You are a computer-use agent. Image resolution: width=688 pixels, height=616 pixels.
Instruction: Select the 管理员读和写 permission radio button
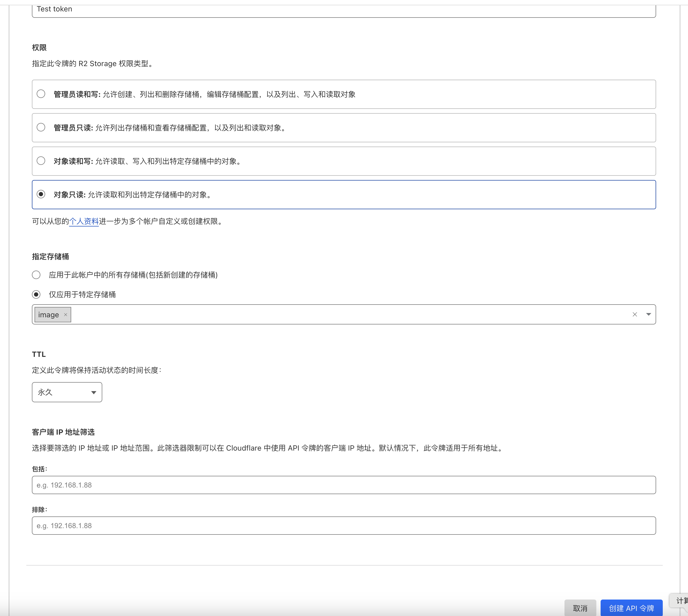[x=41, y=94]
